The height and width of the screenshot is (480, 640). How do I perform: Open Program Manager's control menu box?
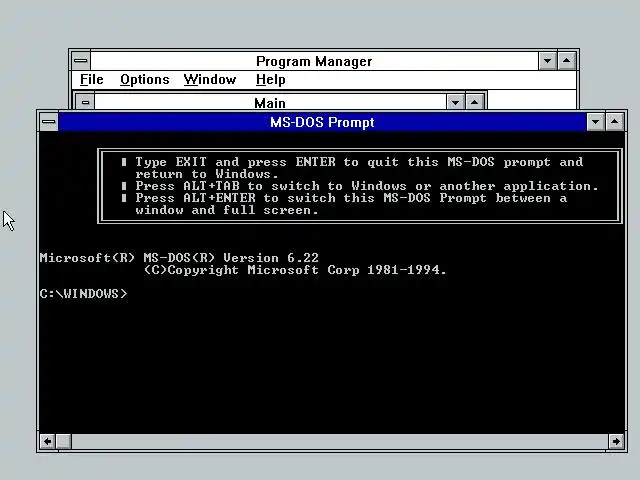click(81, 61)
